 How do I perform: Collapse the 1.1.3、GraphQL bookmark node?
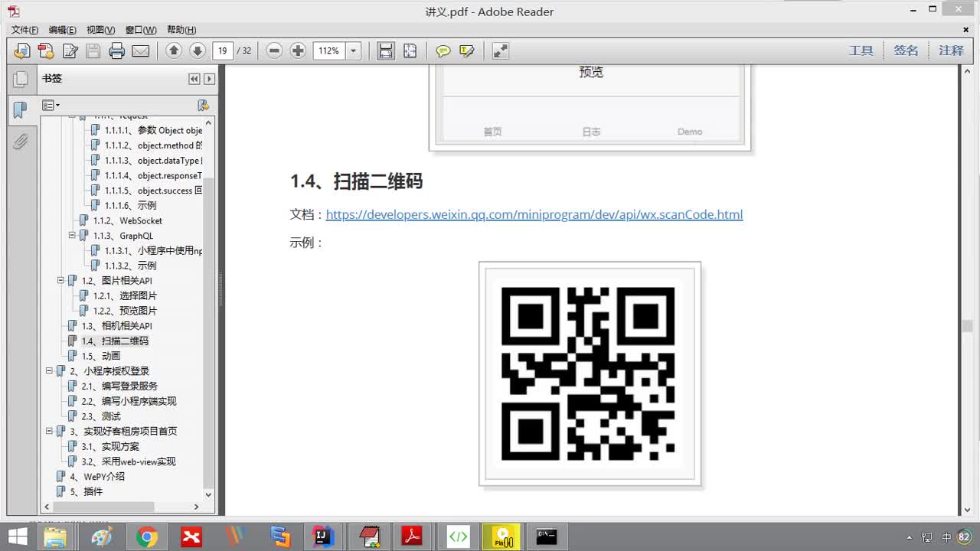click(x=72, y=236)
